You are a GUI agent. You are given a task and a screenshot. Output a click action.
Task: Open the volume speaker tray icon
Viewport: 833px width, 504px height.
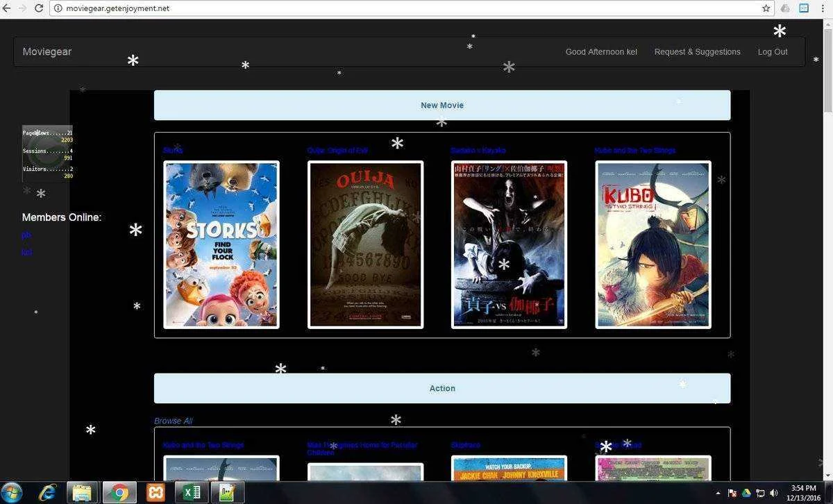click(x=774, y=493)
